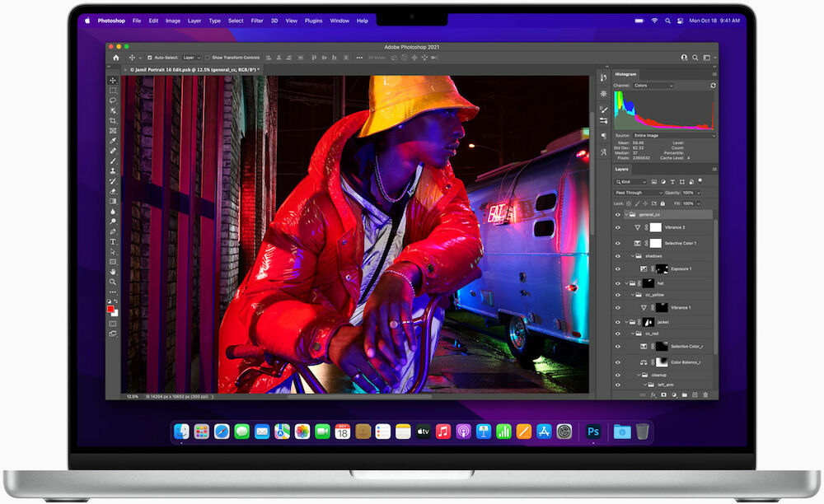
Task: Open more align options ellipsis
Action: coord(359,58)
